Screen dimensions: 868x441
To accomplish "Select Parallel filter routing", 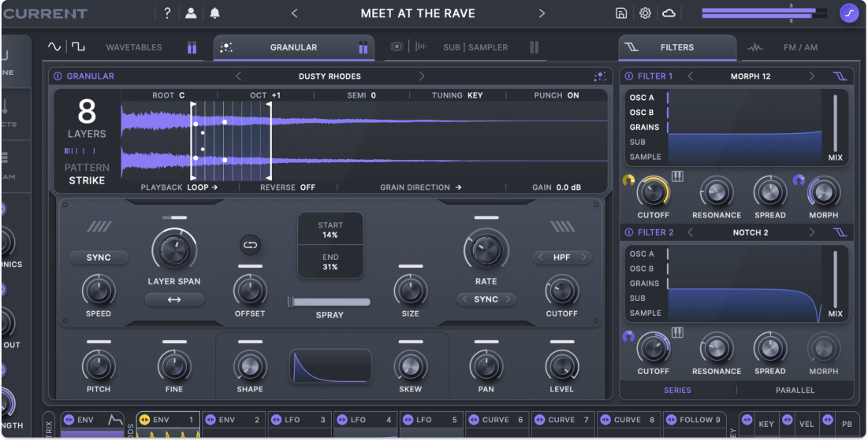I will pyautogui.click(x=795, y=390).
